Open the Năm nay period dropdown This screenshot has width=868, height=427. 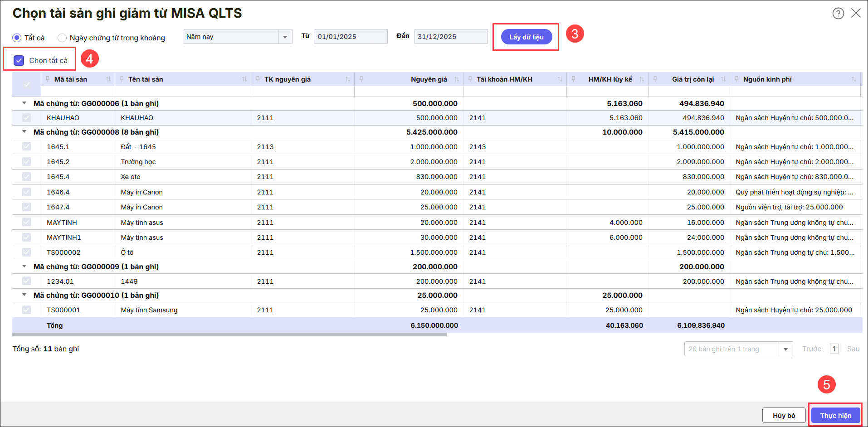coord(285,37)
